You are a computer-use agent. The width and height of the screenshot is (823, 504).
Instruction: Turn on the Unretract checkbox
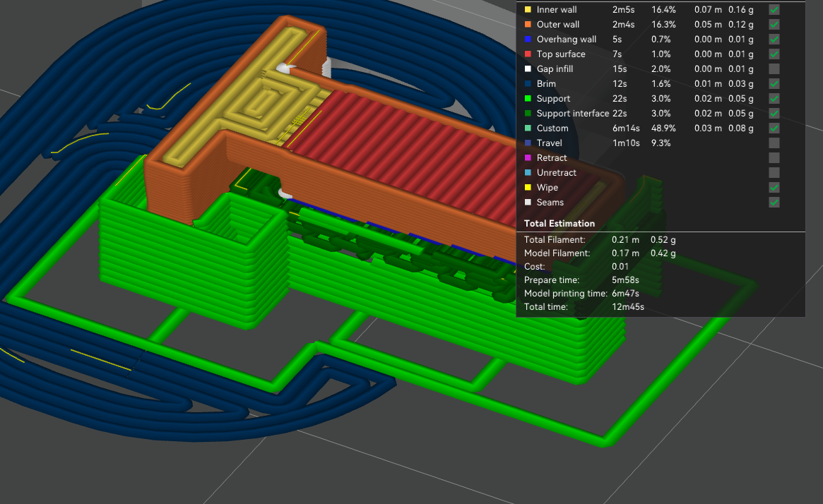pyautogui.click(x=774, y=173)
